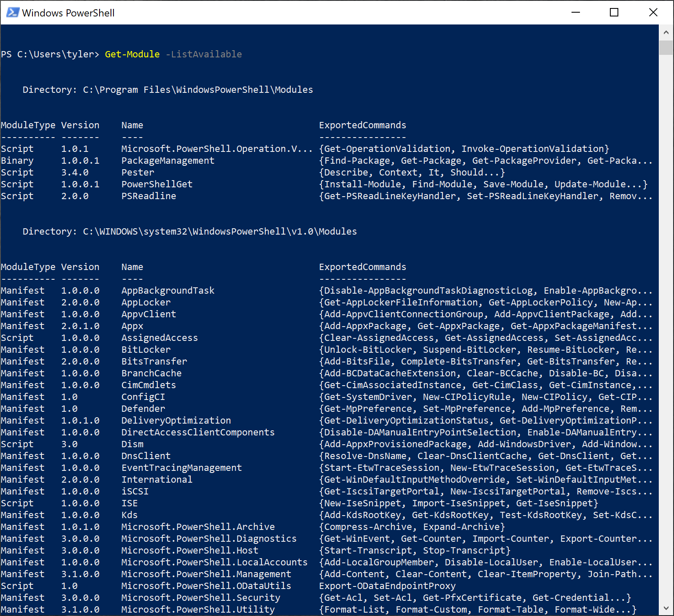
Task: Click the {Compress-Archive, Expand-Archive} commands text
Action: pos(412,527)
